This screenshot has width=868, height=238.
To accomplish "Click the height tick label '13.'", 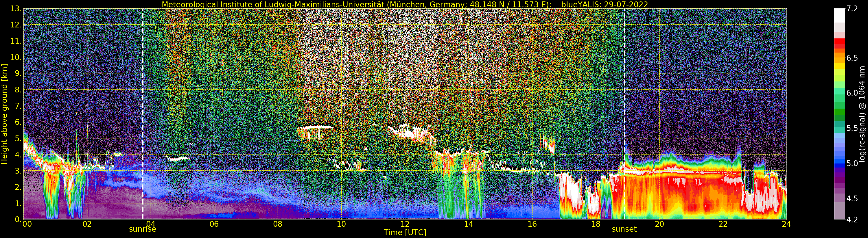I will [x=16, y=8].
